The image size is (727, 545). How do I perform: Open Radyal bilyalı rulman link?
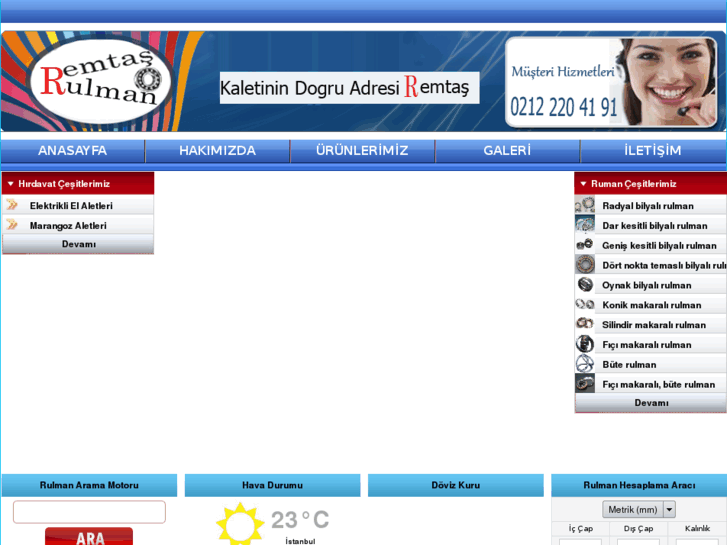(648, 206)
